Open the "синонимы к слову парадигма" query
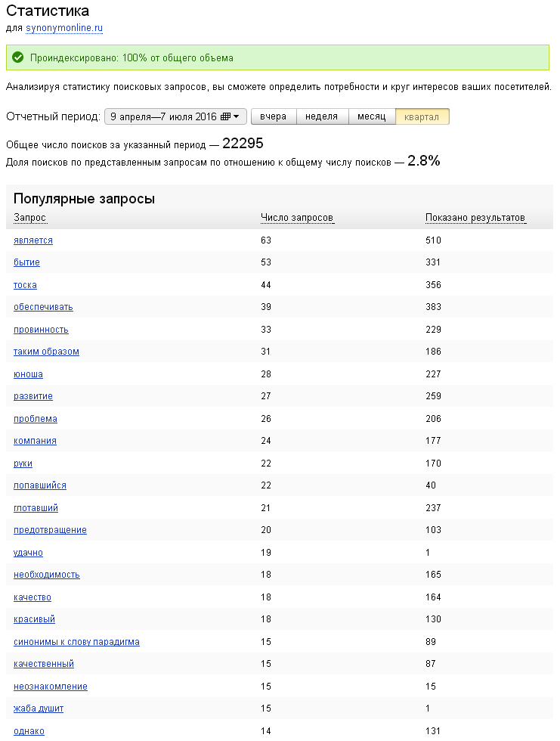Screen dimensions: 560x741 click(x=76, y=642)
